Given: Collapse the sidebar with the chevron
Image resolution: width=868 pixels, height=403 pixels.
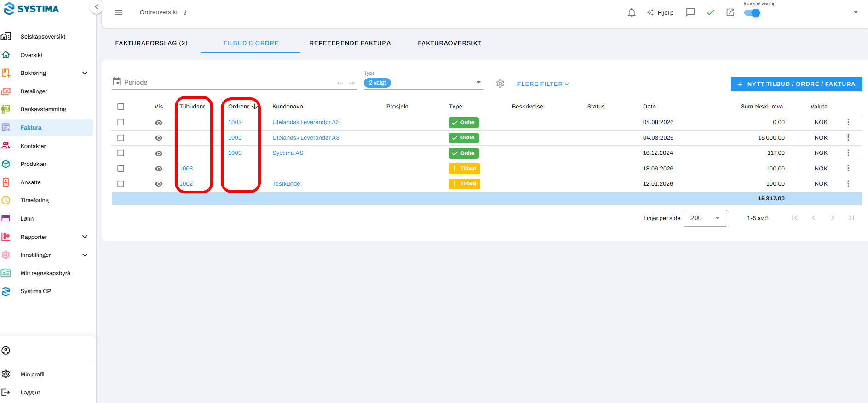Looking at the screenshot, I should tap(96, 7).
